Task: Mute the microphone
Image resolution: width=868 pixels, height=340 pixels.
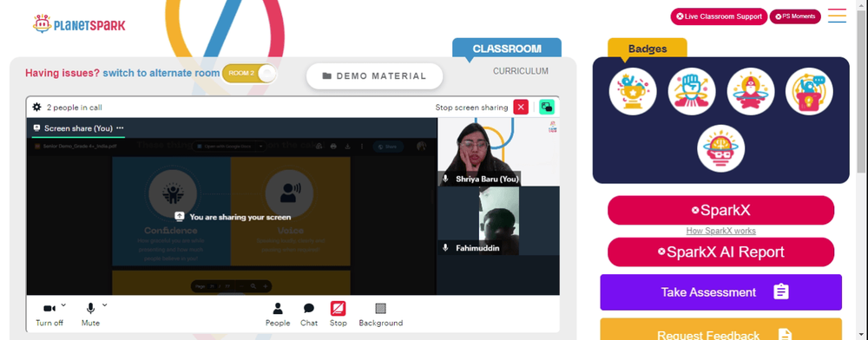Action: [x=90, y=309]
